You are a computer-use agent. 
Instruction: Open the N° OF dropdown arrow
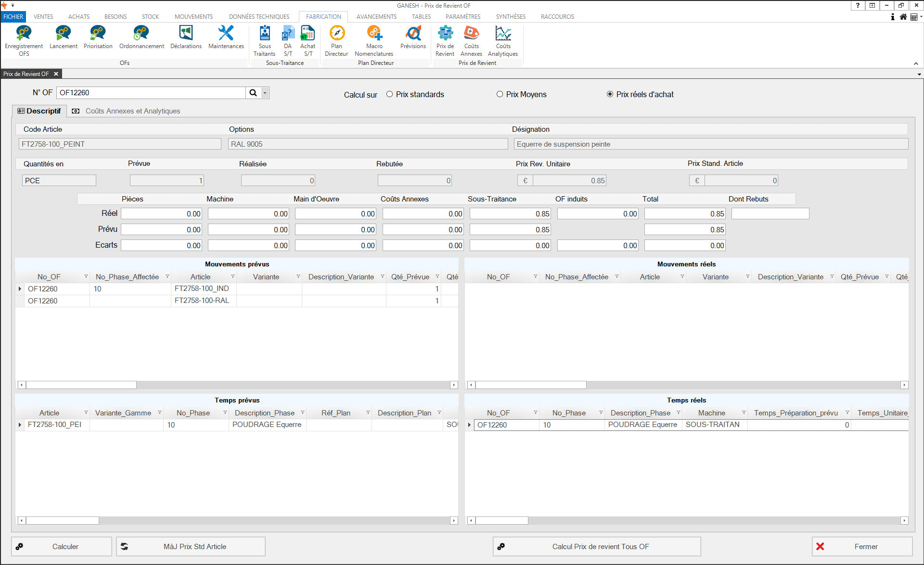[265, 93]
